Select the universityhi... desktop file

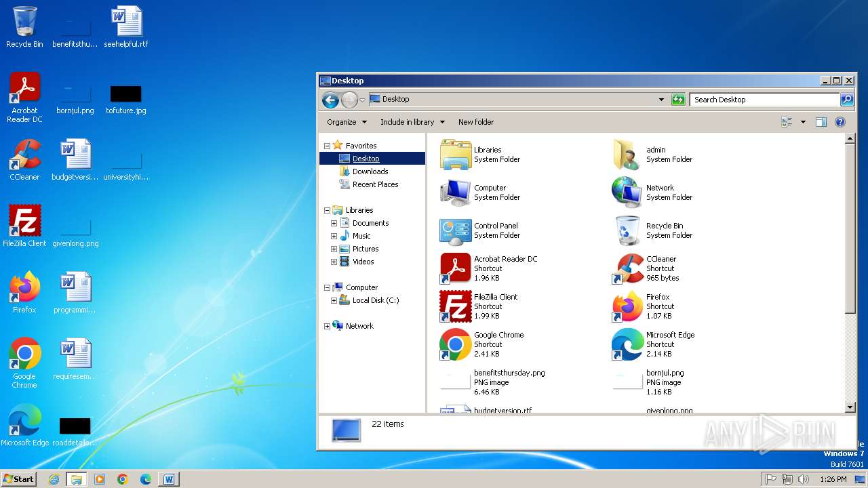point(126,165)
